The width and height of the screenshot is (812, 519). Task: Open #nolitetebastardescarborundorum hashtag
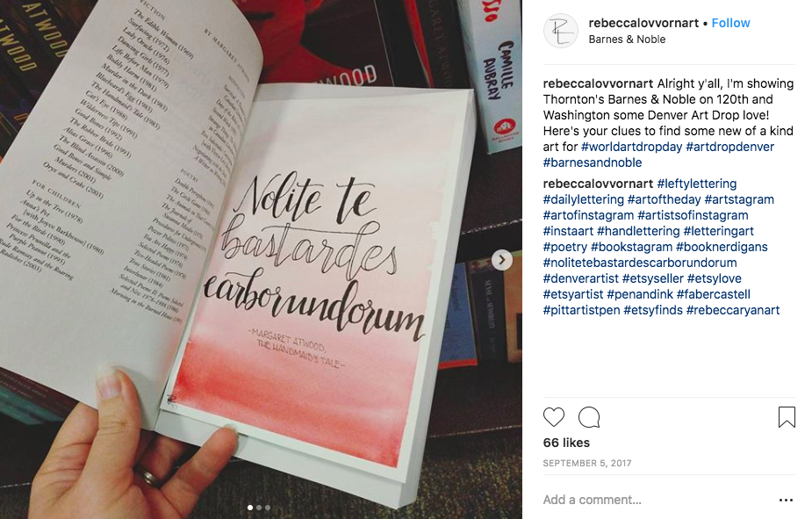tap(640, 263)
